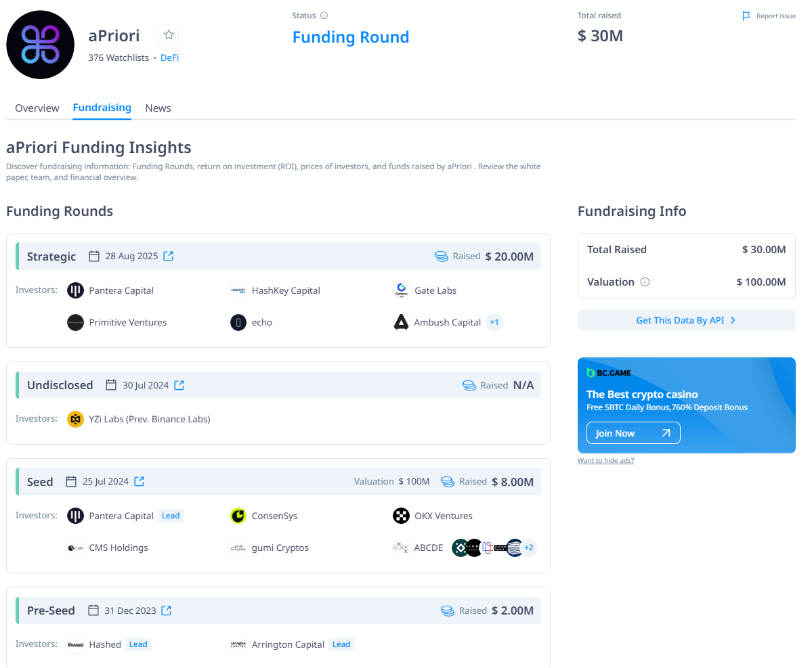Click the BC.GAME ad banner headline
Image resolution: width=812 pixels, height=668 pixels.
tap(642, 395)
